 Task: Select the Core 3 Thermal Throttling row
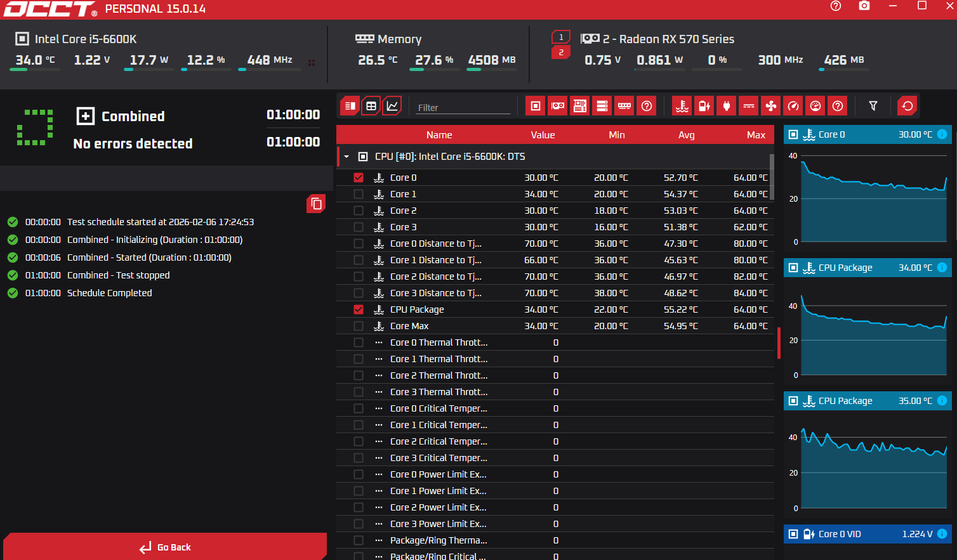(x=555, y=392)
